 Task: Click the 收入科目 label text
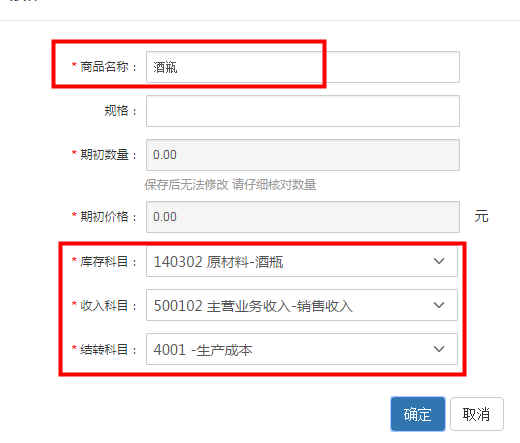click(104, 305)
